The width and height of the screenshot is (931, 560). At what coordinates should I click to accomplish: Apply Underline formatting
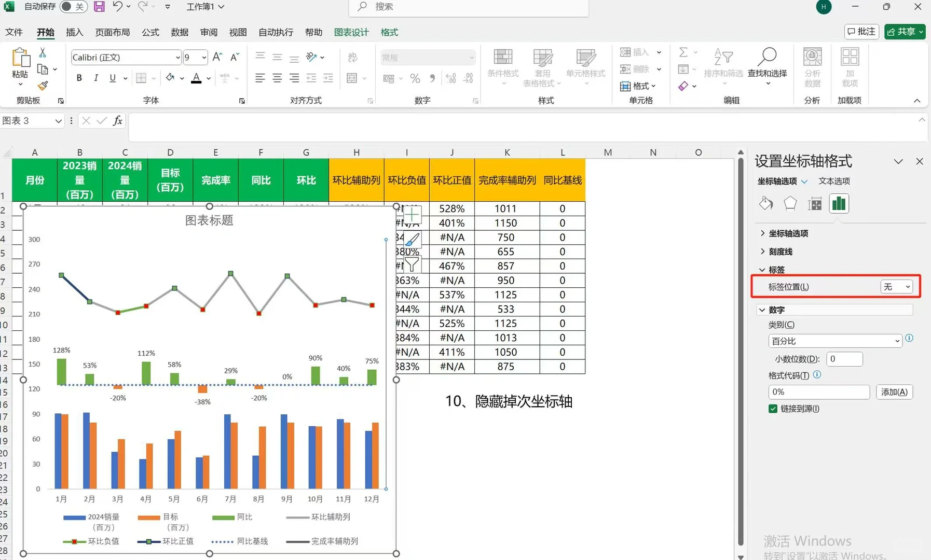tap(112, 78)
